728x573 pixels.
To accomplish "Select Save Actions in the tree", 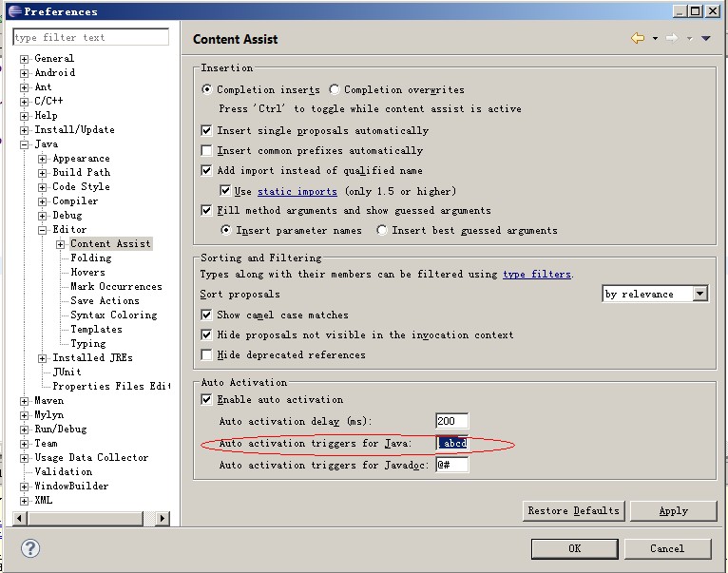I will 105,301.
